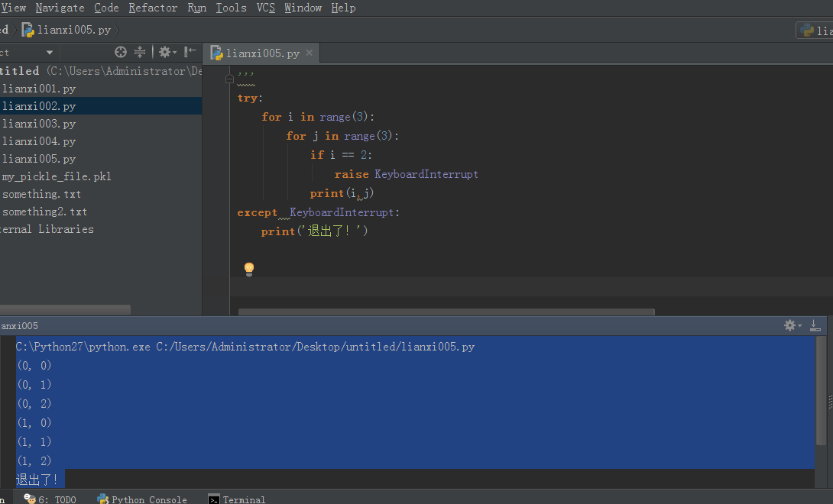The image size is (833, 504).
Task: Hide the project tool window
Action: click(x=190, y=52)
